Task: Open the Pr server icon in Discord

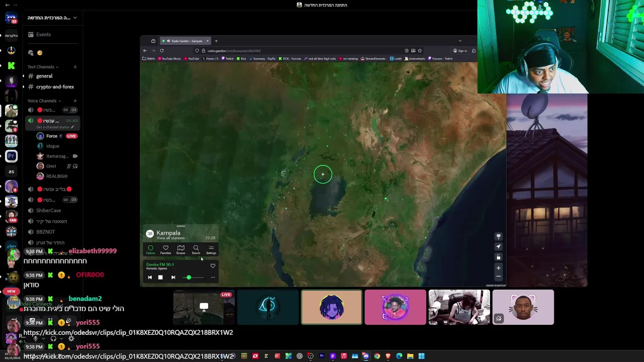Action: pyautogui.click(x=11, y=156)
